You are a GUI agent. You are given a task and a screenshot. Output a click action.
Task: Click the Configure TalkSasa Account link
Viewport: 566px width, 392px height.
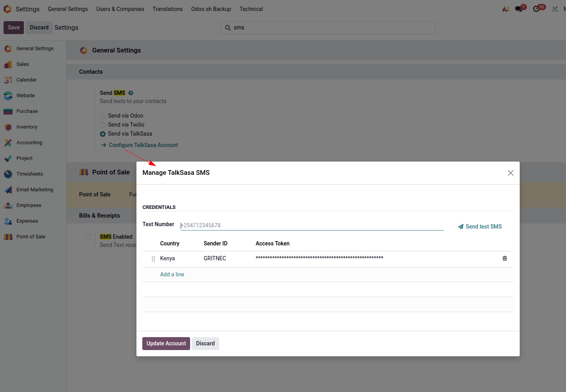coord(140,145)
